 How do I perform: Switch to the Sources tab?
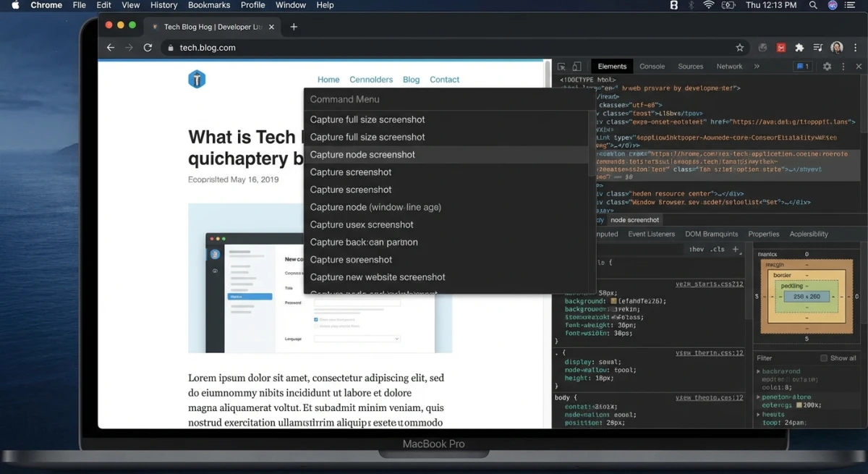pos(690,67)
